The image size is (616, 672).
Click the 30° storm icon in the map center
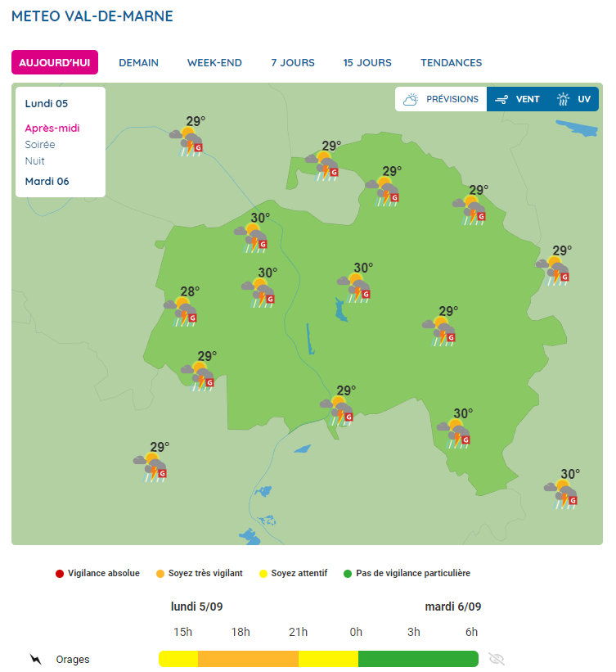(x=353, y=288)
